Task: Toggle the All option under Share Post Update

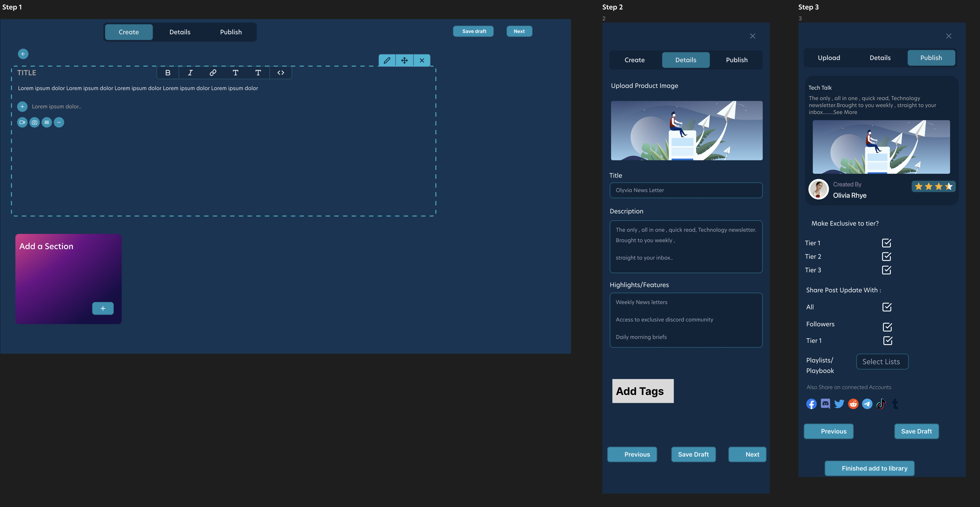Action: (888, 307)
